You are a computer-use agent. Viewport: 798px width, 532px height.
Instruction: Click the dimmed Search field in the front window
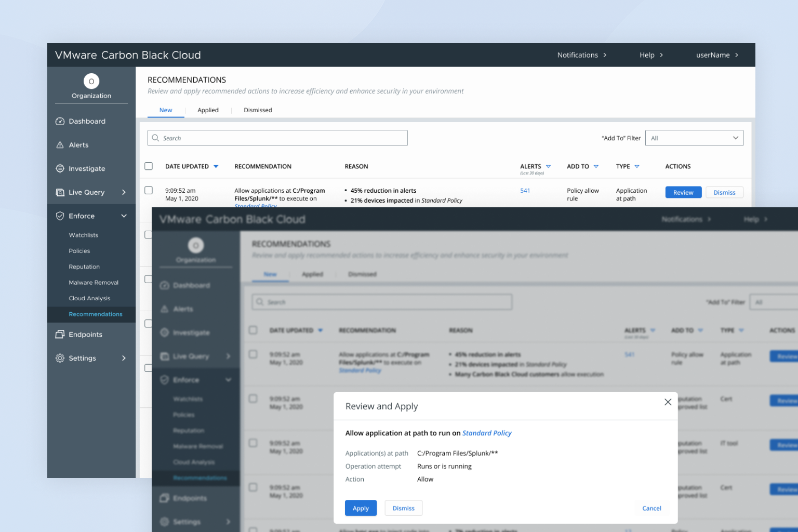[x=382, y=302]
